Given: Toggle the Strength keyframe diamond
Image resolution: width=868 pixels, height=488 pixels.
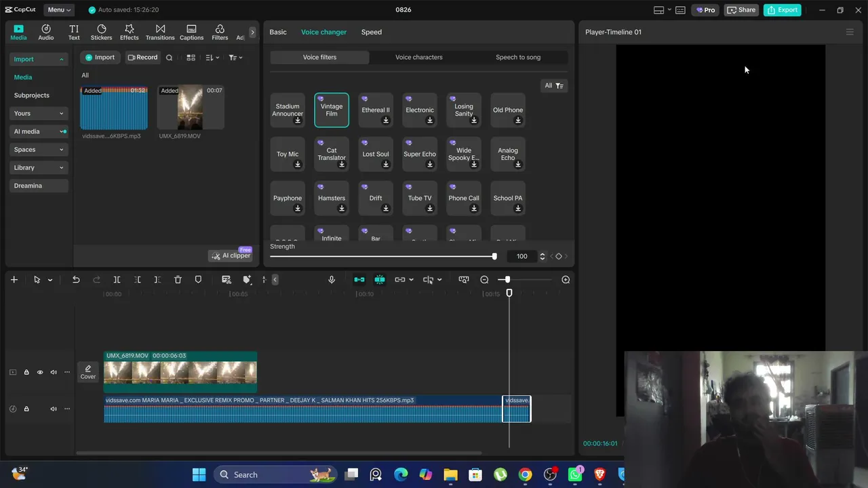Looking at the screenshot, I should pyautogui.click(x=559, y=256).
